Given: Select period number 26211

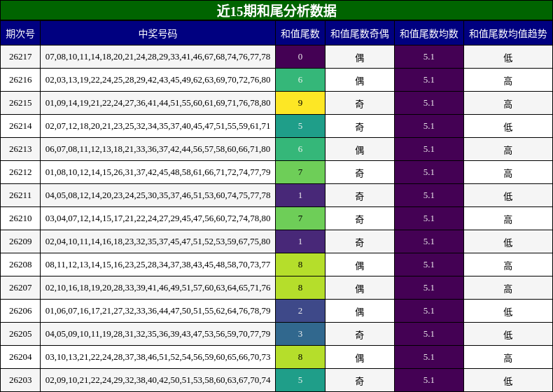Looking at the screenshot, I should pos(20,195).
